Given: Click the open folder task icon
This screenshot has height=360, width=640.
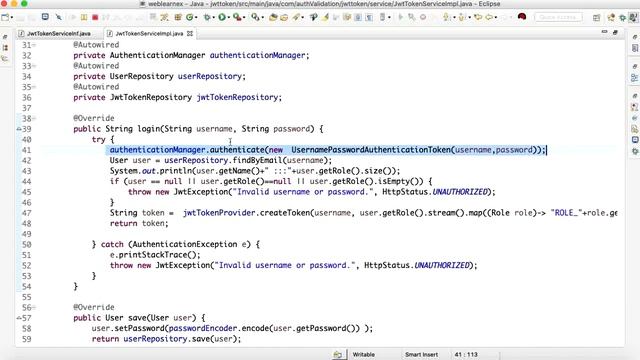Looking at the screenshot, I should (x=284, y=17).
